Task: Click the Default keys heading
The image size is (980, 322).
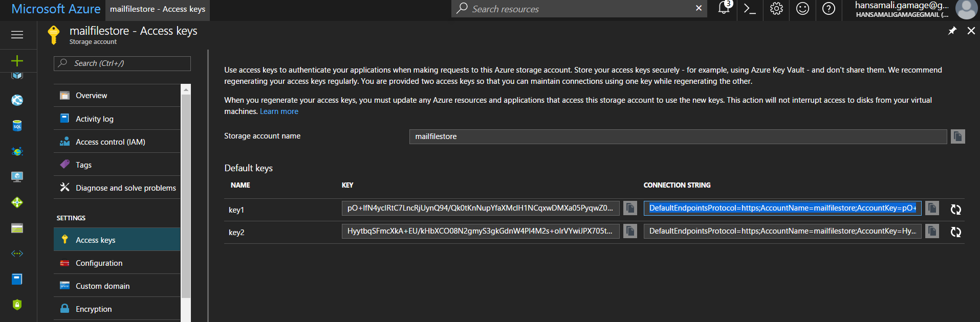Action: coord(249,168)
